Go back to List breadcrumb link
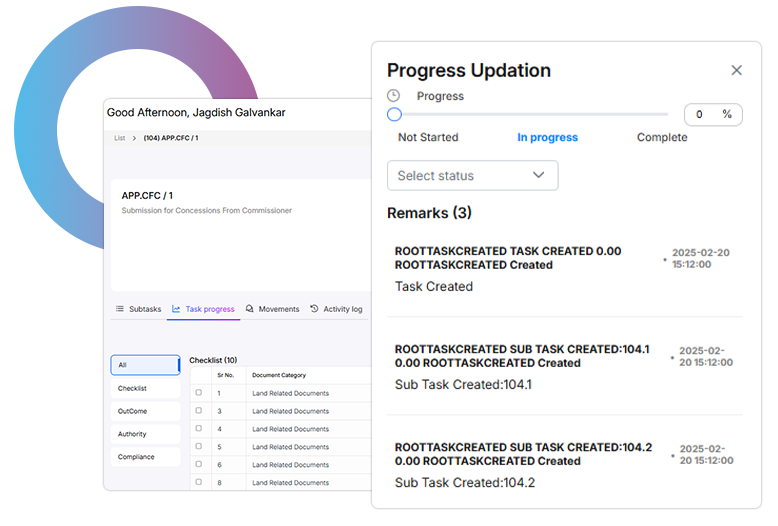The width and height of the screenshot is (778, 526). [119, 138]
